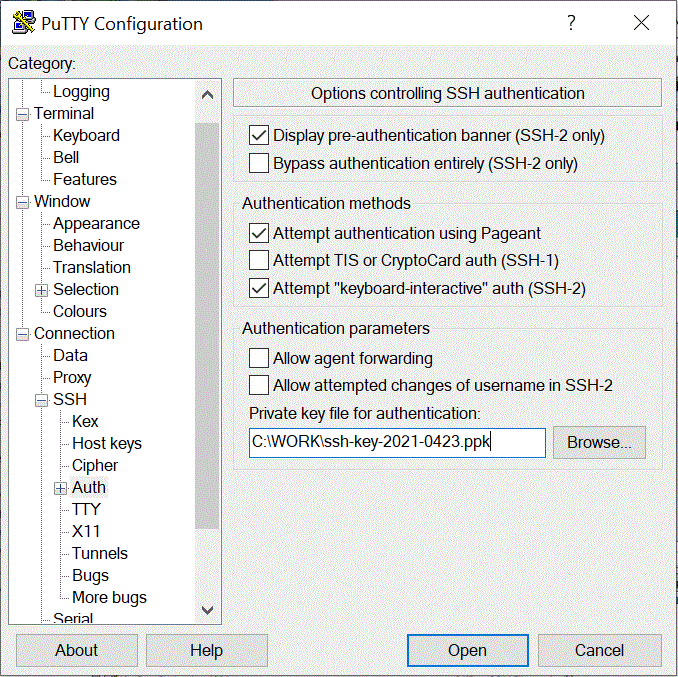Click the PuTTY application icon in title bar
This screenshot has height=677, width=678.
23,23
